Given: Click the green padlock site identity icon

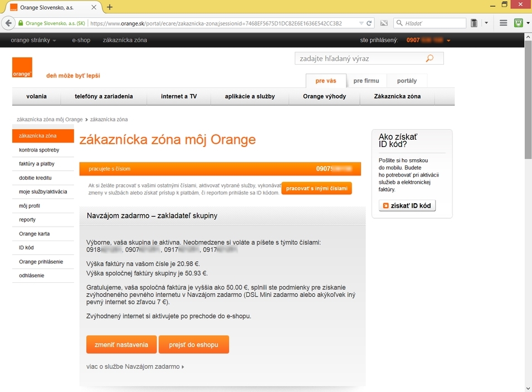Looking at the screenshot, I should coord(21,23).
